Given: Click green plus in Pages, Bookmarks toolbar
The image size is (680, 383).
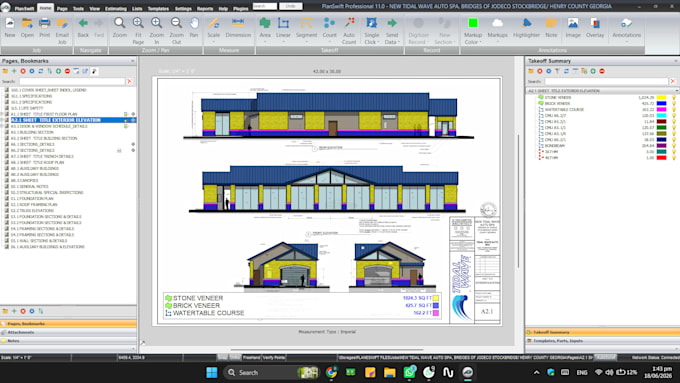Looking at the screenshot, I should pos(14,71).
